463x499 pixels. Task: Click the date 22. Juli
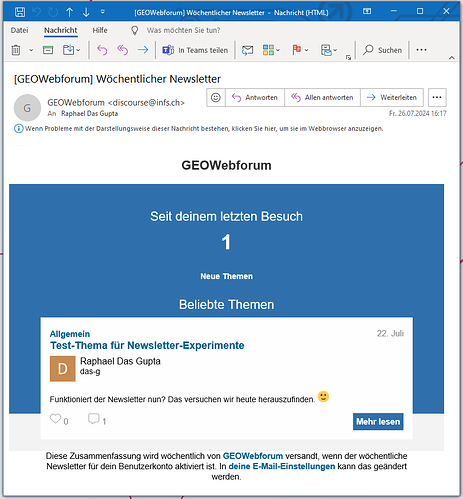pos(390,334)
